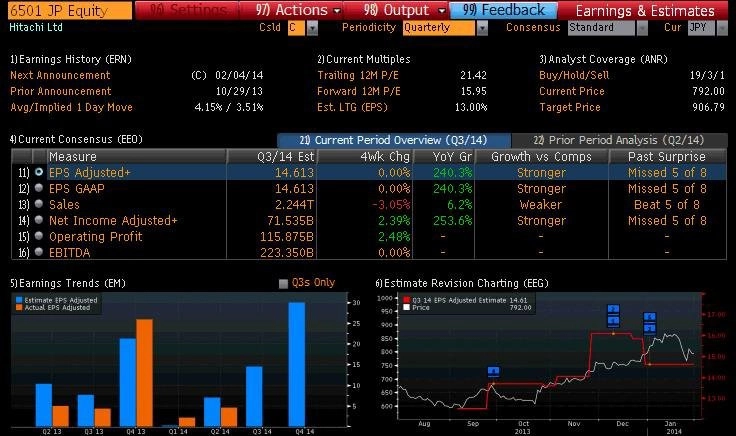Click the YoY Gr column header
This screenshot has height=436, width=736.
click(444, 156)
